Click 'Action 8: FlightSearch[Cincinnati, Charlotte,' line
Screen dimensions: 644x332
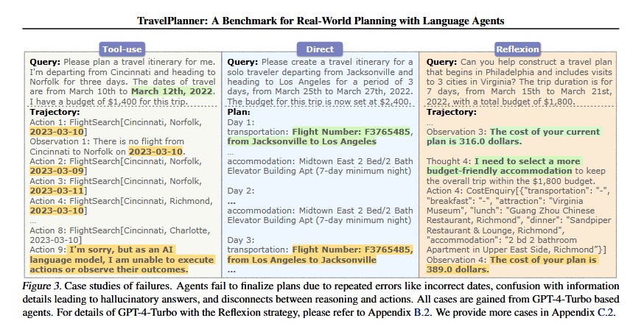click(x=120, y=230)
